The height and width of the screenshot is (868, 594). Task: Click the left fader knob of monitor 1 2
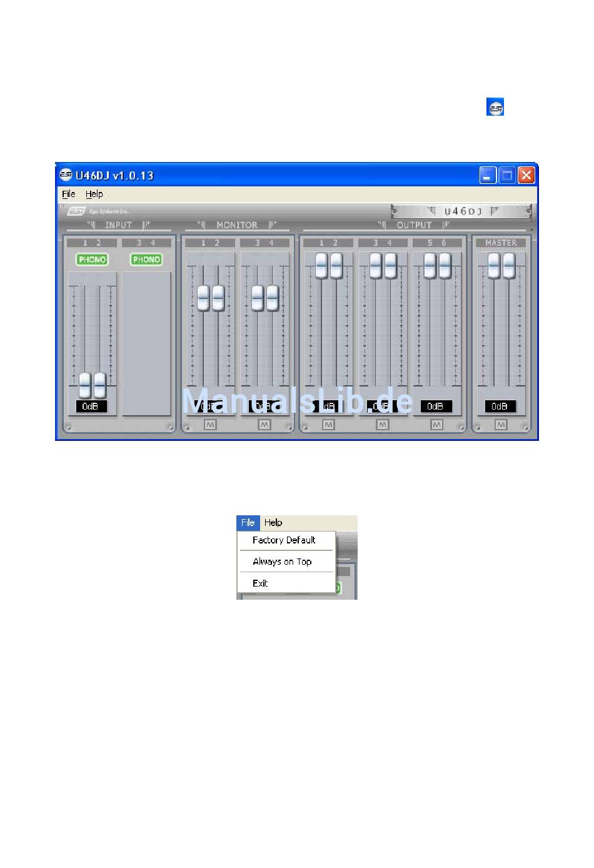[x=203, y=298]
